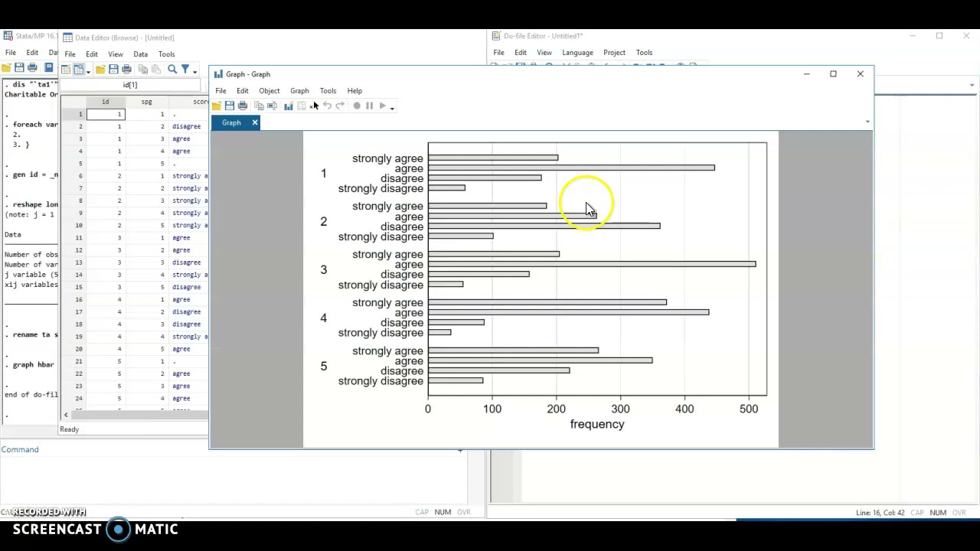Screen dimensions: 980x551
Task: Click Print icon in Data Editor toolbar
Action: [x=126, y=69]
